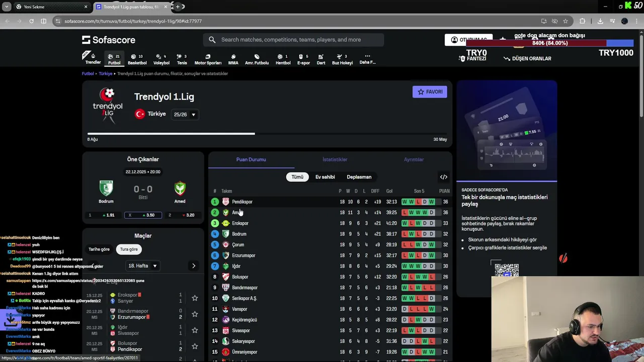Open the Buz Hokeyi category

point(342,59)
